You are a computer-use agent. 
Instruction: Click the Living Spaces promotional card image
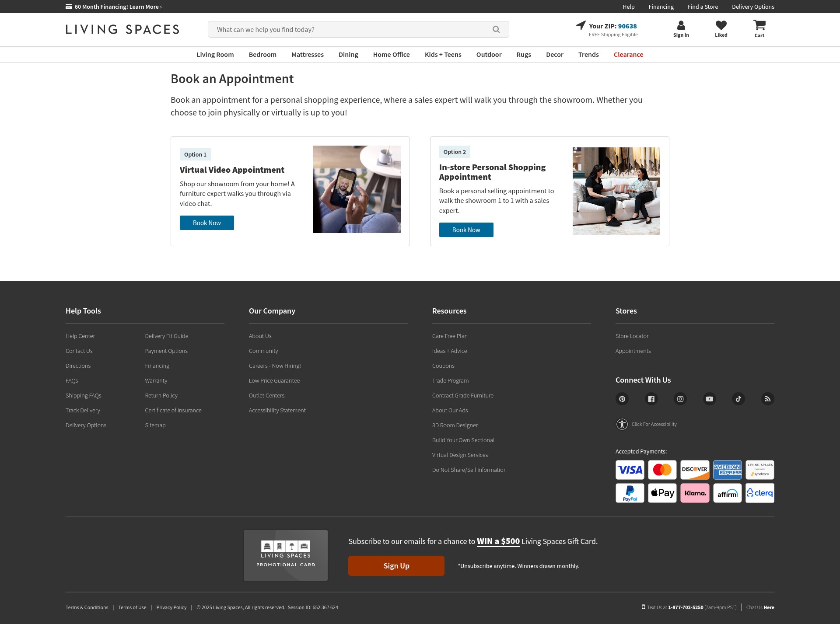(286, 555)
